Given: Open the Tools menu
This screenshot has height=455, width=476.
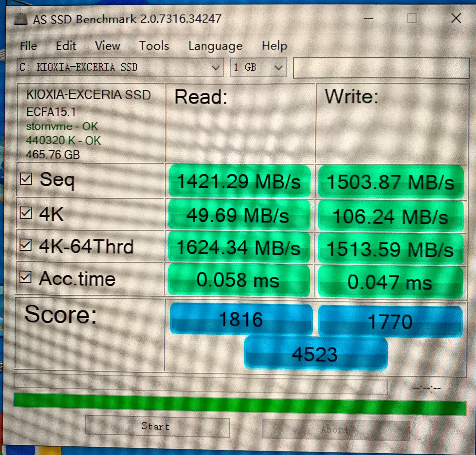Looking at the screenshot, I should click(x=154, y=46).
